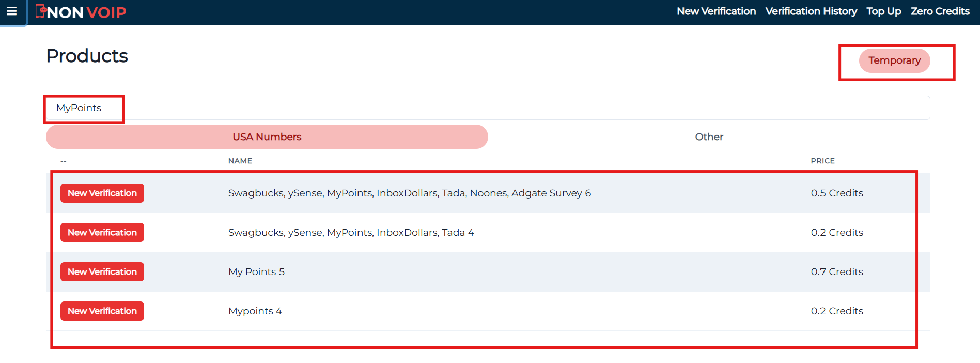Click the '0.5 Credits' price
The image size is (980, 363).
[x=837, y=193]
